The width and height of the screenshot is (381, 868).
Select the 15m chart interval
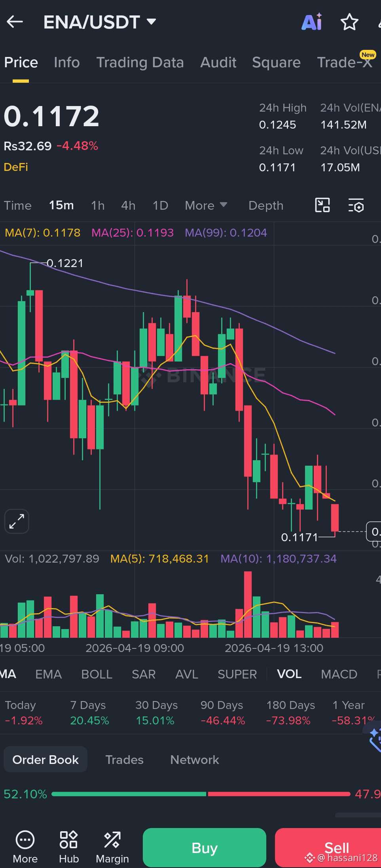[x=61, y=206]
